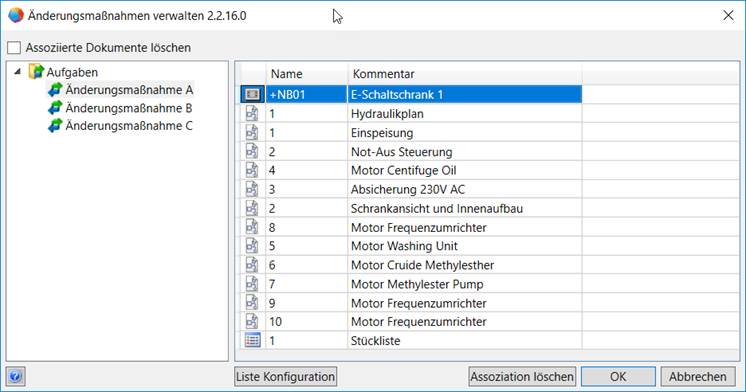Select the +NB01 name cell
746x392 pixels.
click(306, 94)
